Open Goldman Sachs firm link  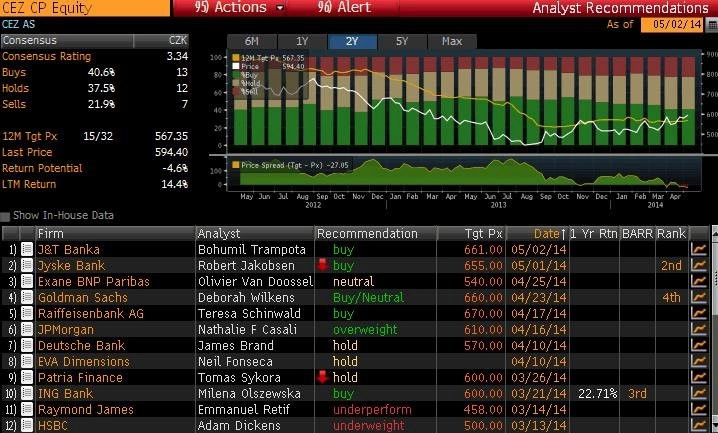point(83,298)
